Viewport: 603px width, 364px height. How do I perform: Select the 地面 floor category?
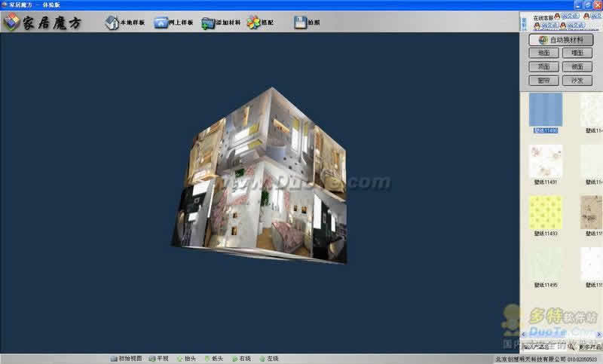point(543,54)
